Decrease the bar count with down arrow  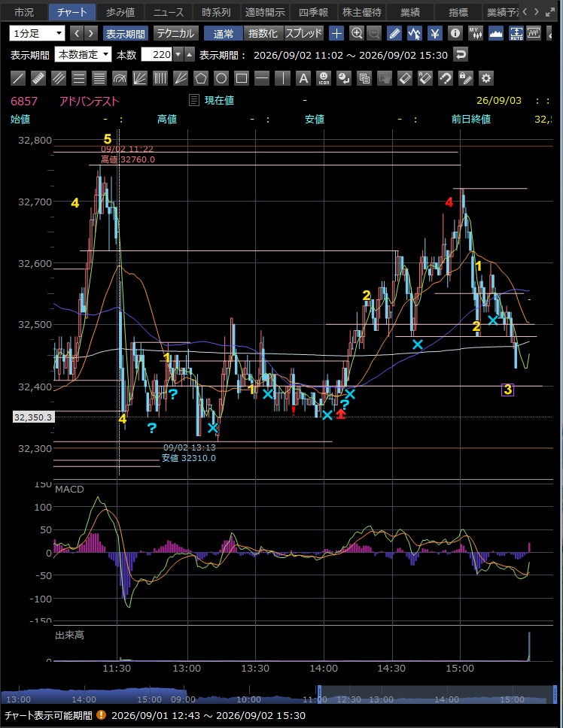tap(178, 55)
